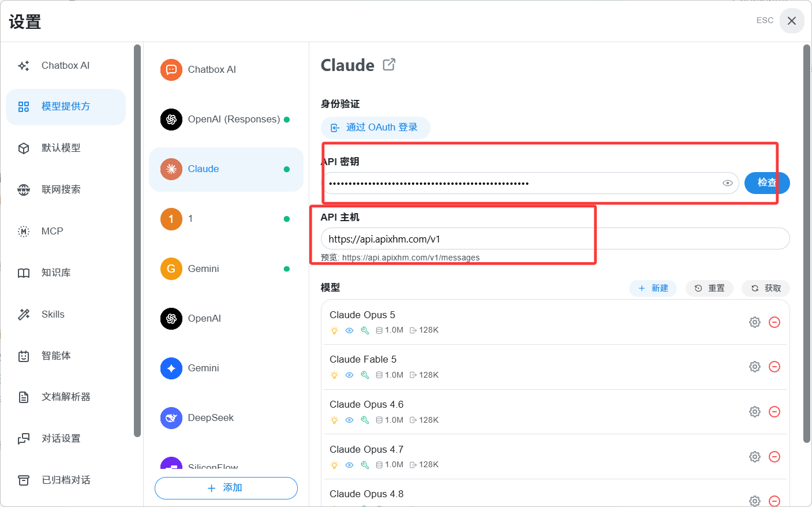812x507 pixels.
Task: Remove the Claude Fable 5 model
Action: (774, 367)
